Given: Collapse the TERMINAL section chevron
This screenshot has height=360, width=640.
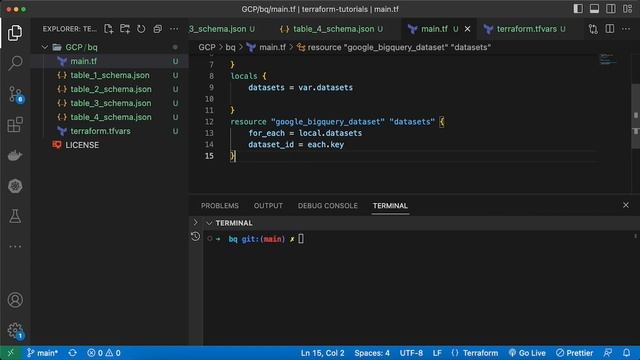Looking at the screenshot, I should click(209, 223).
